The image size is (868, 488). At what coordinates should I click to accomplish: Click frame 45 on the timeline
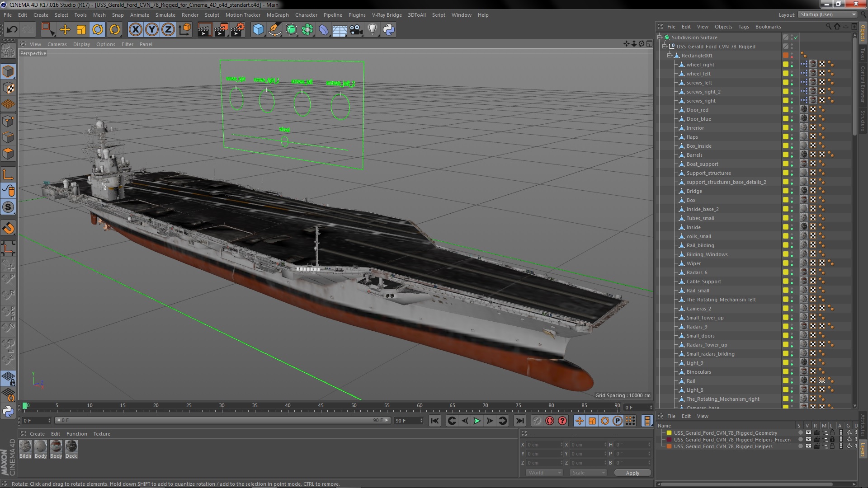[321, 406]
